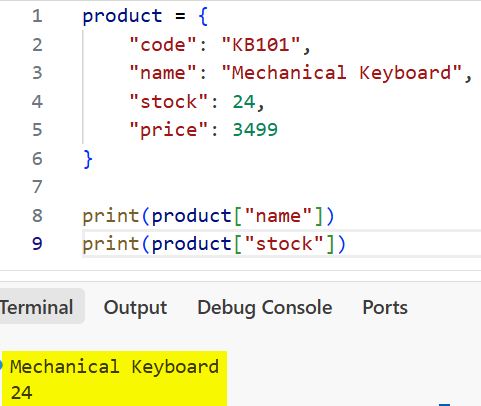
Task: Click line number 3 in the gutter
Action: (x=37, y=73)
